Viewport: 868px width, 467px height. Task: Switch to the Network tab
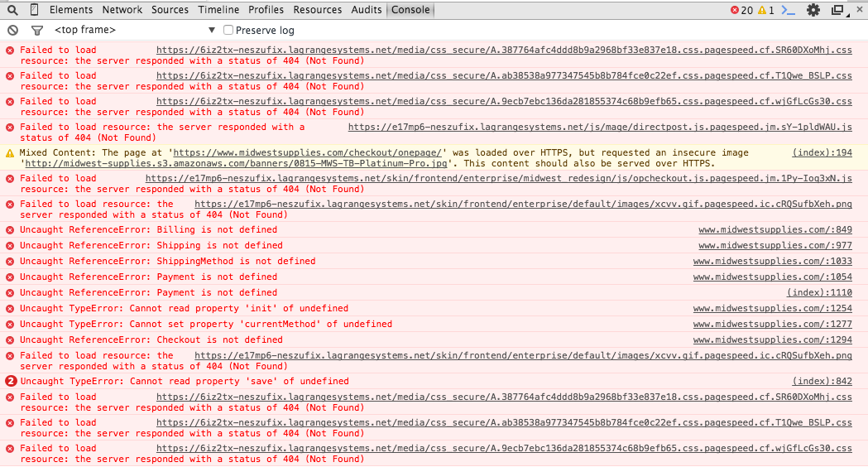[x=122, y=9]
